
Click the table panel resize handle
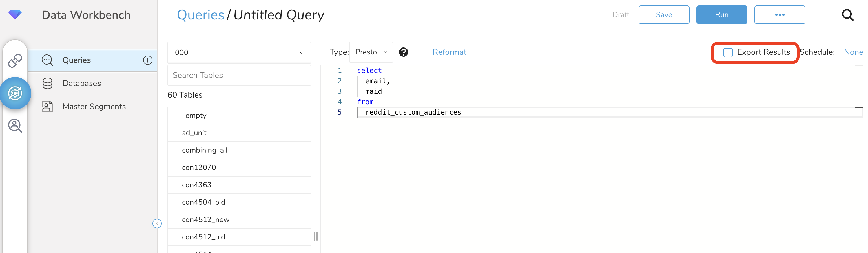[x=316, y=236]
